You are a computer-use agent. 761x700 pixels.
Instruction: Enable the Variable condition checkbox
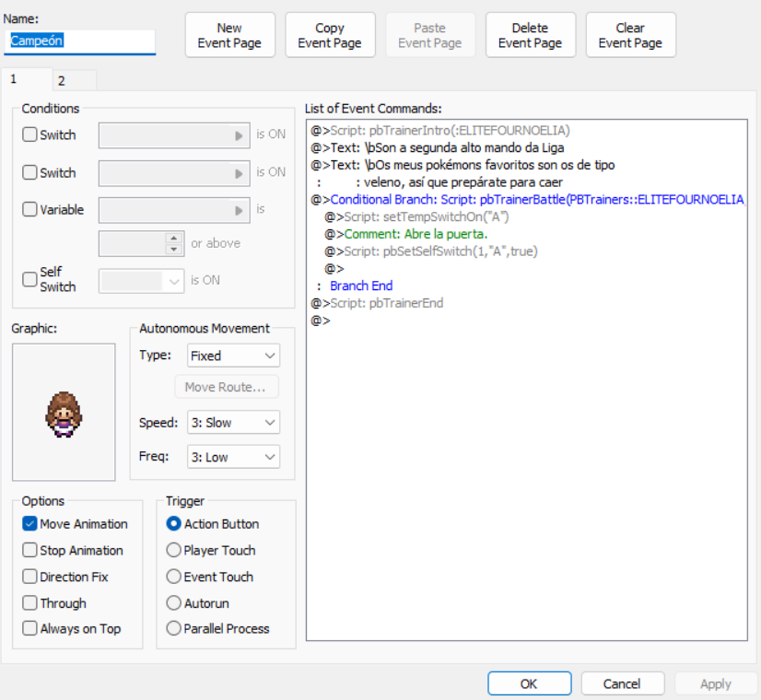click(30, 209)
